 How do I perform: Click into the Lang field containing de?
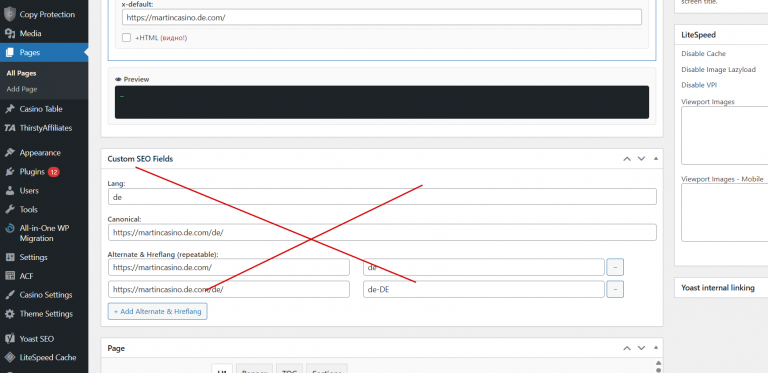[x=382, y=197]
